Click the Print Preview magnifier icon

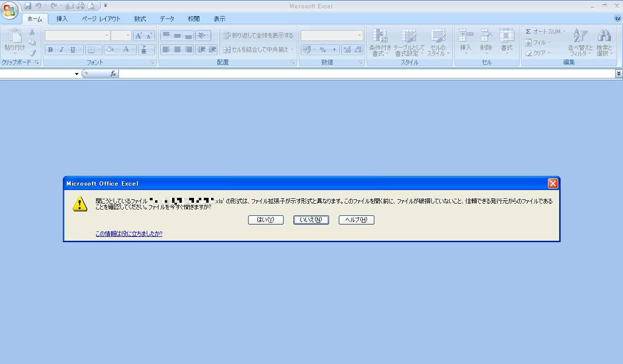point(91,6)
